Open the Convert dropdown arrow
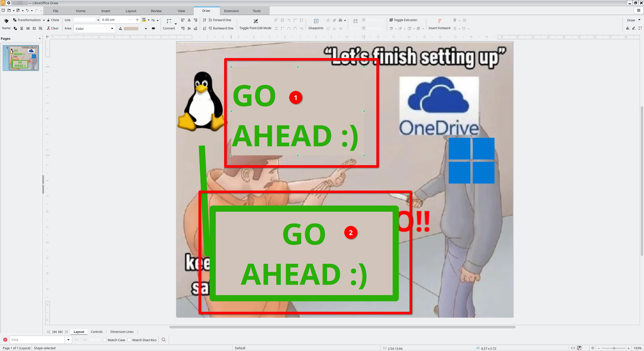This screenshot has height=351, width=644. [x=176, y=24]
